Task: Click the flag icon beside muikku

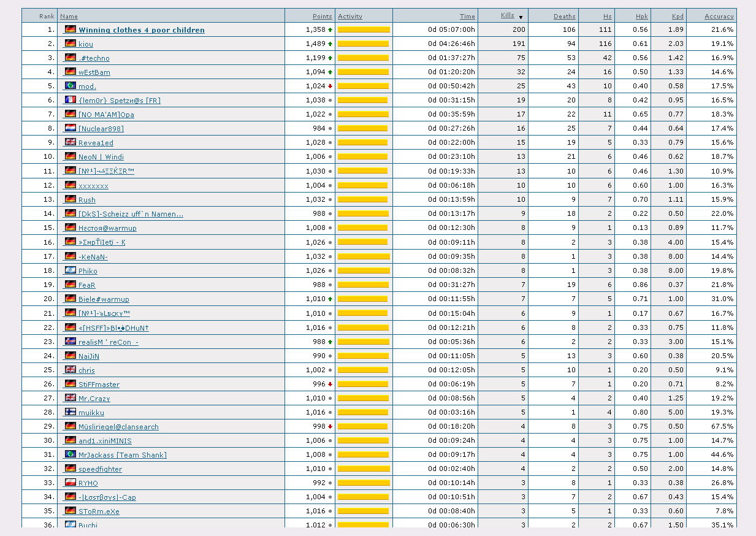Action: (71, 412)
